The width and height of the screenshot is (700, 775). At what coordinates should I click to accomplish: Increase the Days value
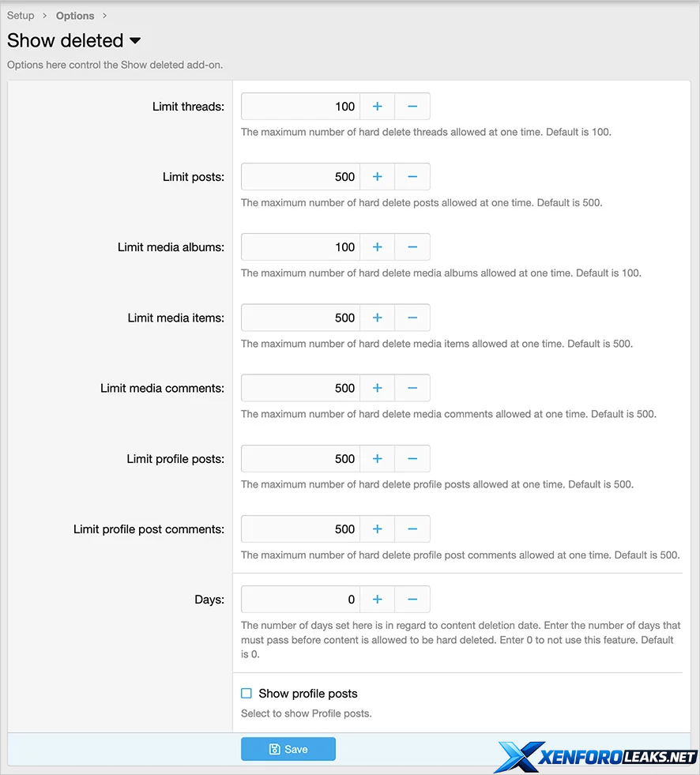(x=377, y=600)
